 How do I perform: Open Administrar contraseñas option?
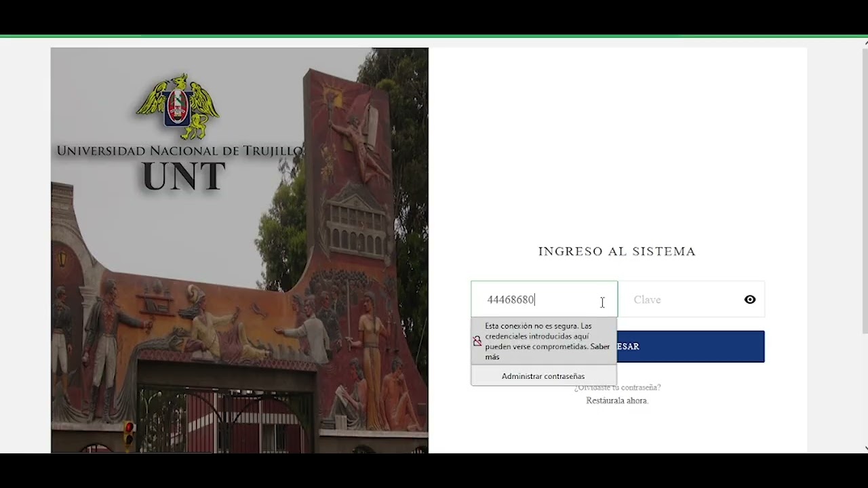pos(543,376)
